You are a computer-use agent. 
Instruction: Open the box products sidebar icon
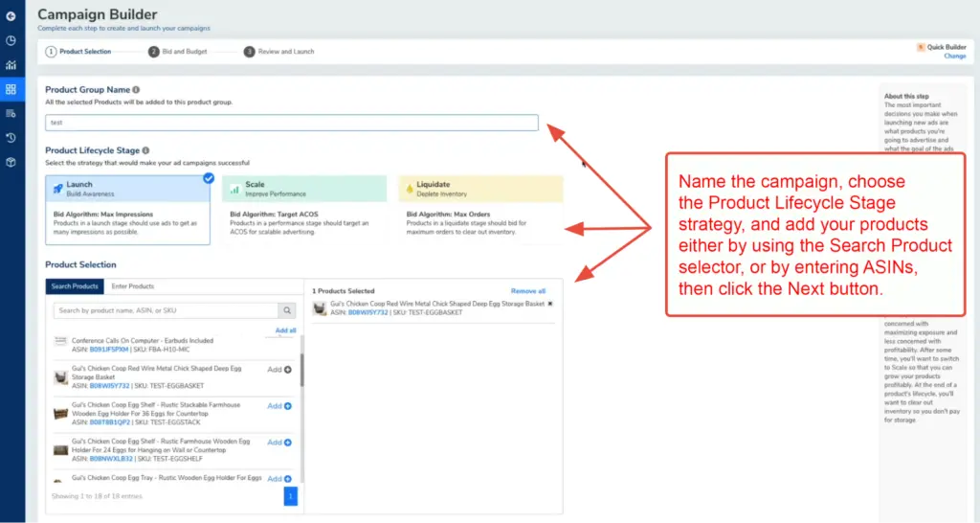tap(11, 162)
